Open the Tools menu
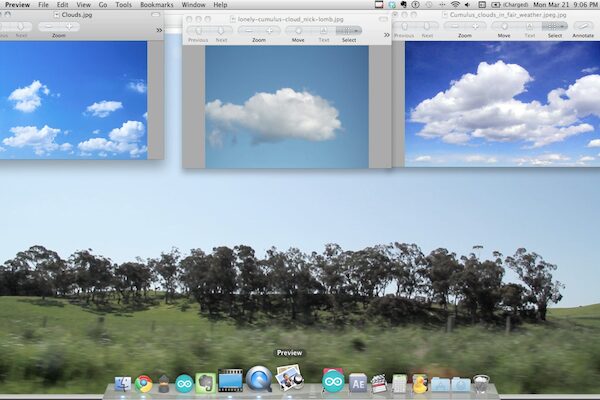This screenshot has width=600, height=400. pos(123,5)
